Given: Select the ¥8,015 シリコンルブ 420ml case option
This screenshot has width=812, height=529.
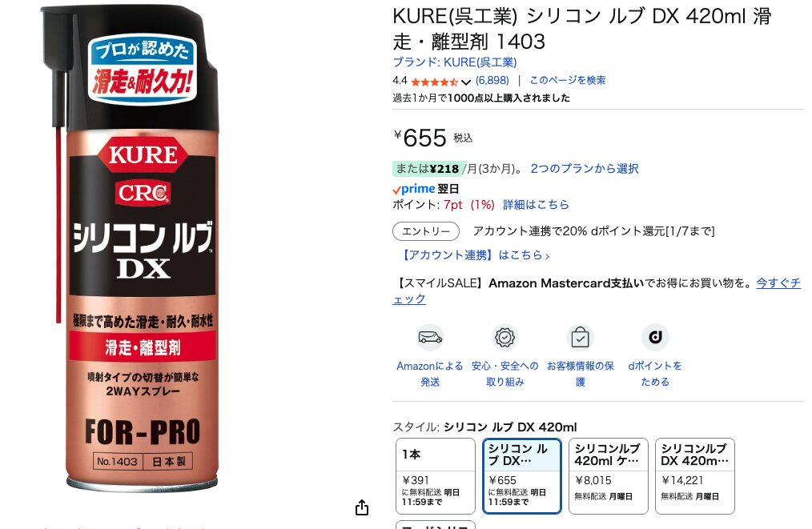Looking at the screenshot, I should tap(609, 476).
